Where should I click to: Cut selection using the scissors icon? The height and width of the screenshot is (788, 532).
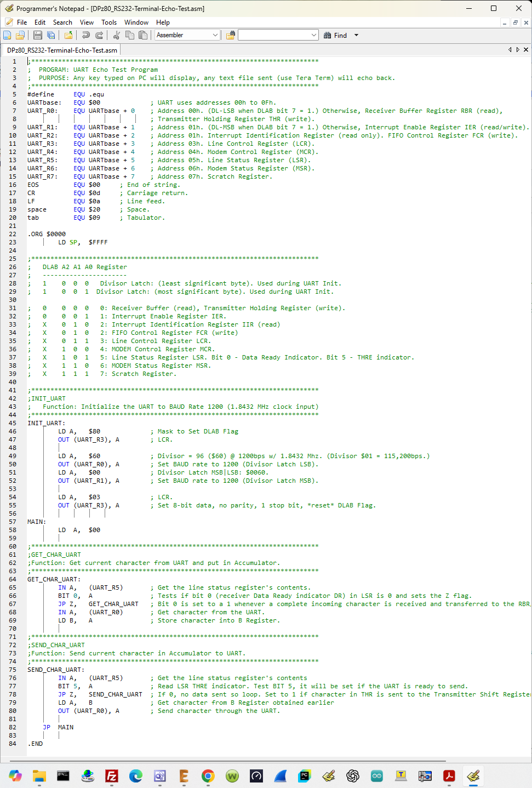click(x=117, y=35)
